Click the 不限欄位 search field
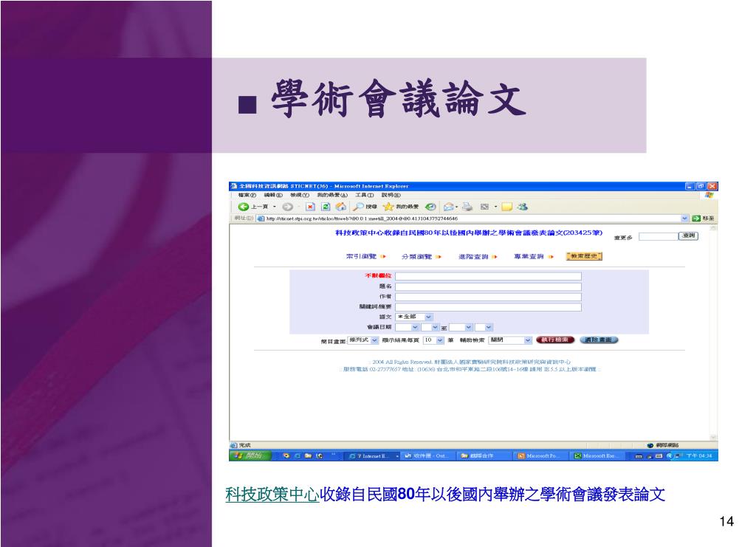Image resolution: width=756 pixels, height=547 pixels. (489, 276)
